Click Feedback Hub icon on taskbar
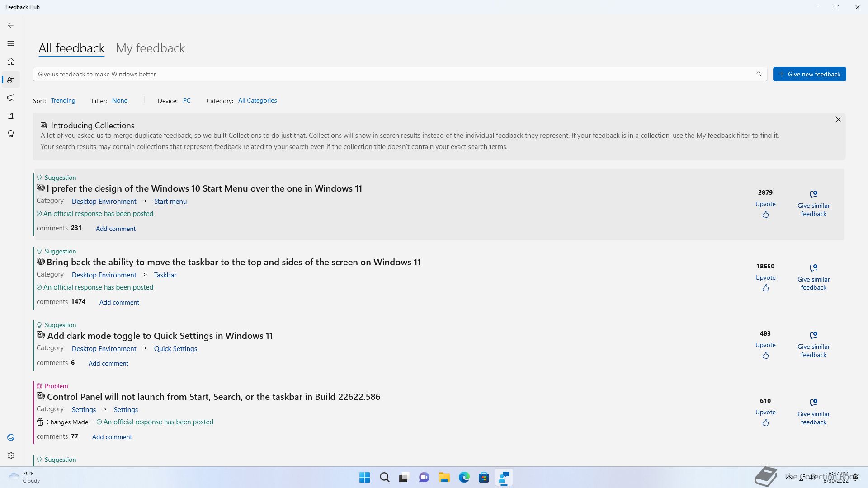 pyautogui.click(x=504, y=478)
